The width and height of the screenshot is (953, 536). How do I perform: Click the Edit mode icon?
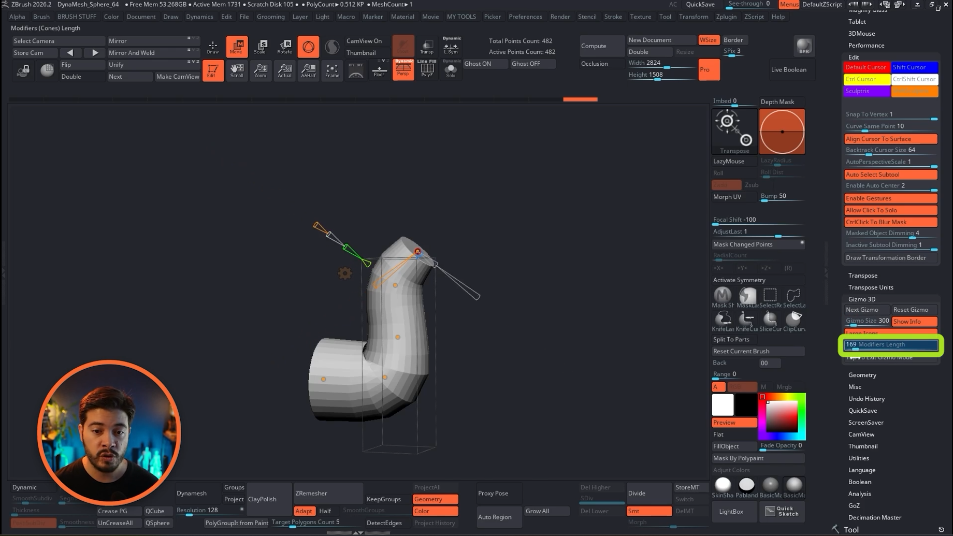pos(213,70)
